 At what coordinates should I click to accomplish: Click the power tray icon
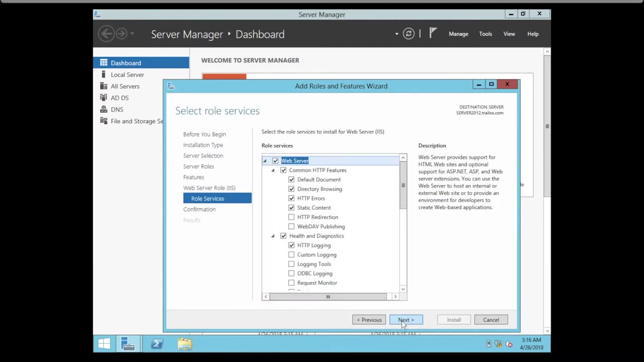(489, 344)
